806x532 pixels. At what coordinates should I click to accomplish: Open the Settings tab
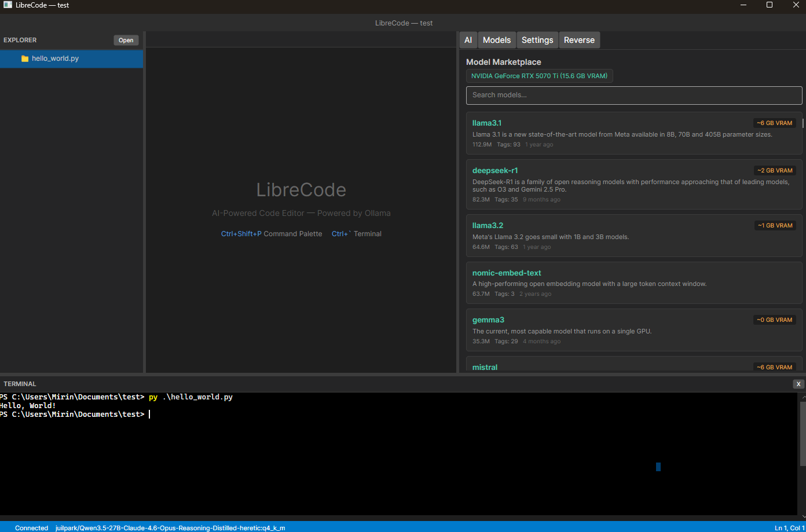[x=537, y=40]
